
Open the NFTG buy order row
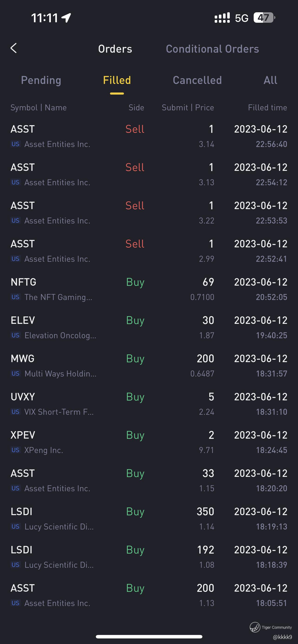pos(149,289)
